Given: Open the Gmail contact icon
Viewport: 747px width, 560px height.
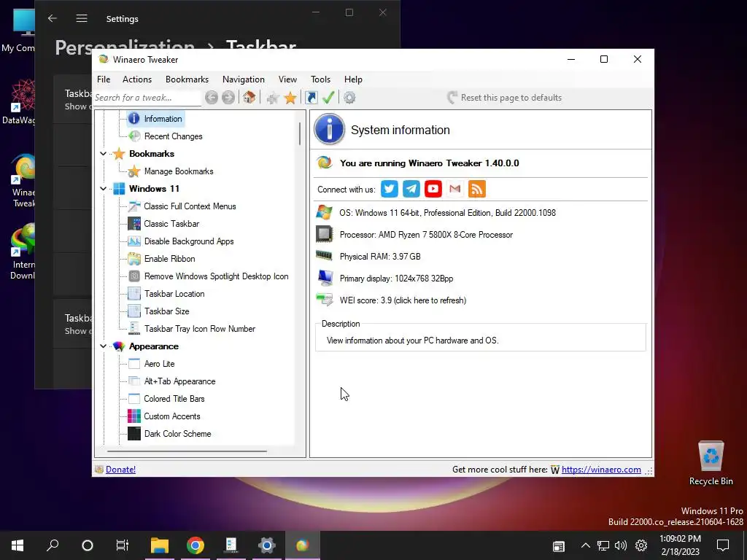Looking at the screenshot, I should (x=455, y=189).
